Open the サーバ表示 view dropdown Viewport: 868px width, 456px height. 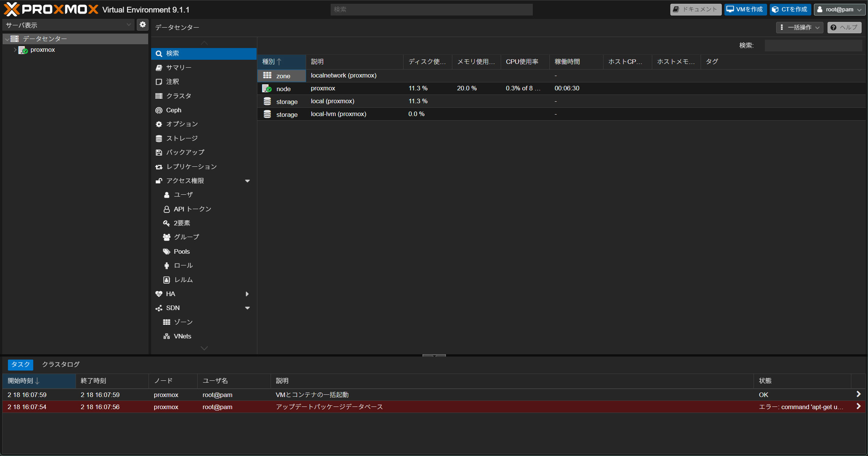pos(68,25)
